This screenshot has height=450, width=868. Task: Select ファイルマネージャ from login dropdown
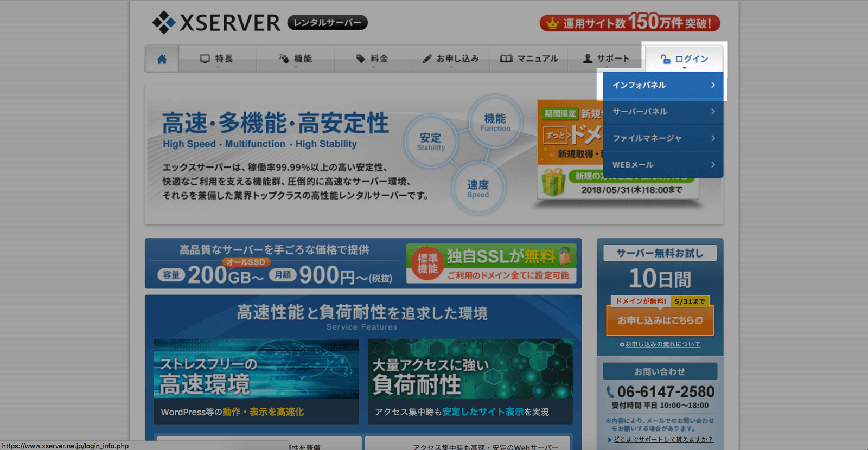tap(663, 138)
